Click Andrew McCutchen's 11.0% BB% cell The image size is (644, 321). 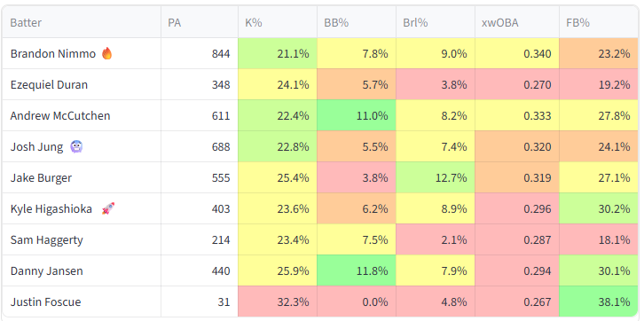(x=357, y=116)
